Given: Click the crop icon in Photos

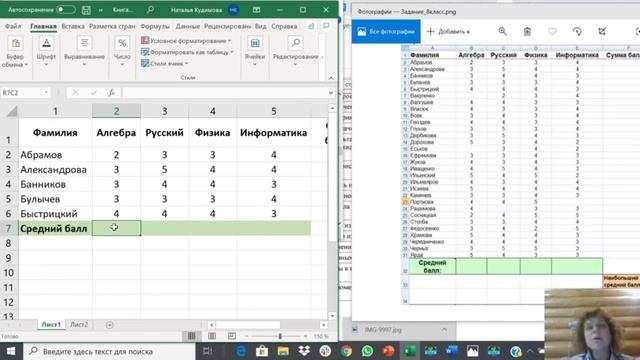Looking at the screenshot, I should [602, 31].
